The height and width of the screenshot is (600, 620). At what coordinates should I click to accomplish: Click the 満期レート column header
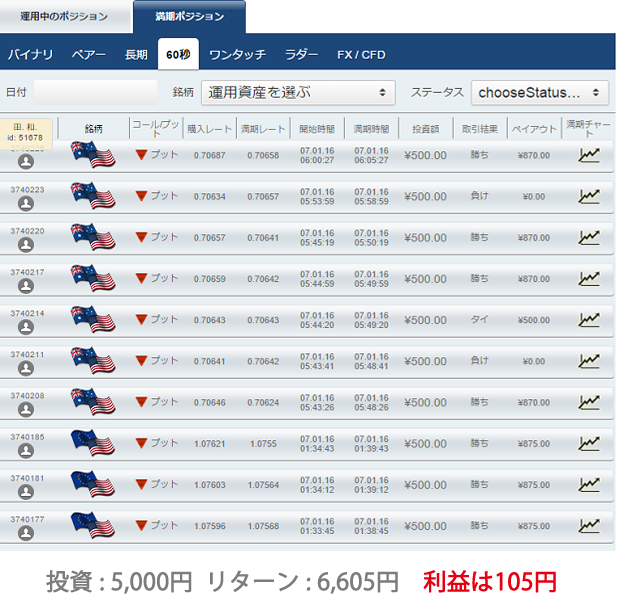(x=263, y=129)
